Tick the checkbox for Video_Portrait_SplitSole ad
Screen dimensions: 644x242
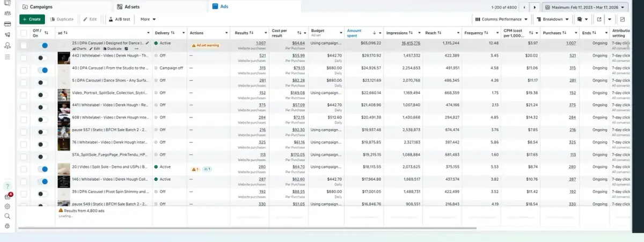pos(24,95)
